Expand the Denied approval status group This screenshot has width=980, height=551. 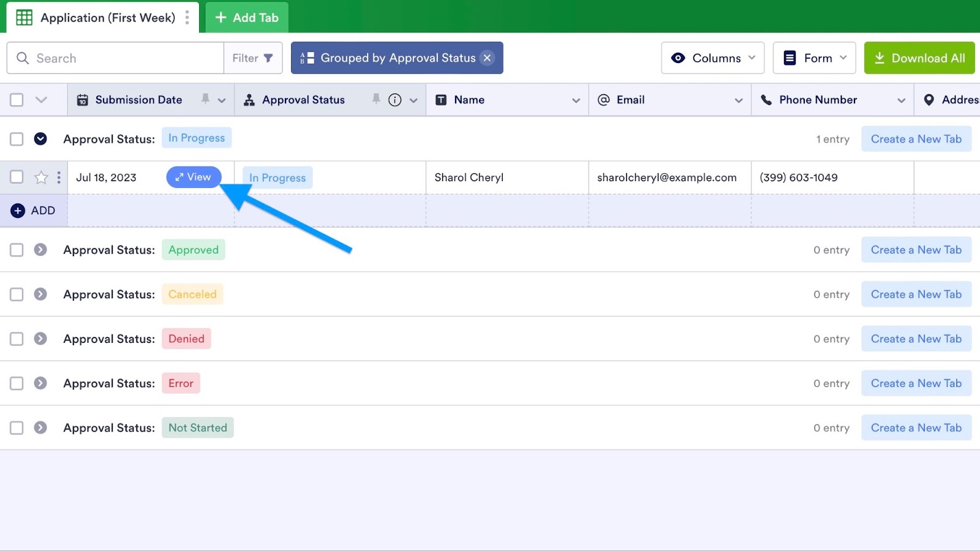pos(40,339)
